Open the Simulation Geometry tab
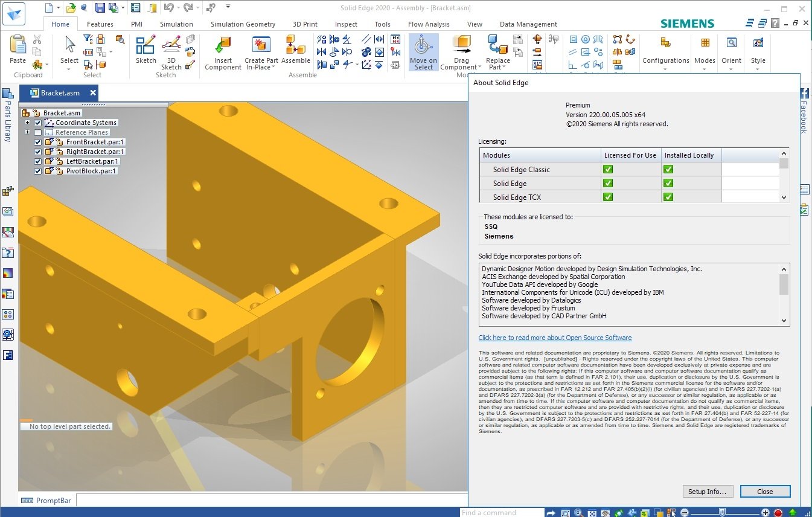Screen dimensions: 812x517 tap(243, 24)
